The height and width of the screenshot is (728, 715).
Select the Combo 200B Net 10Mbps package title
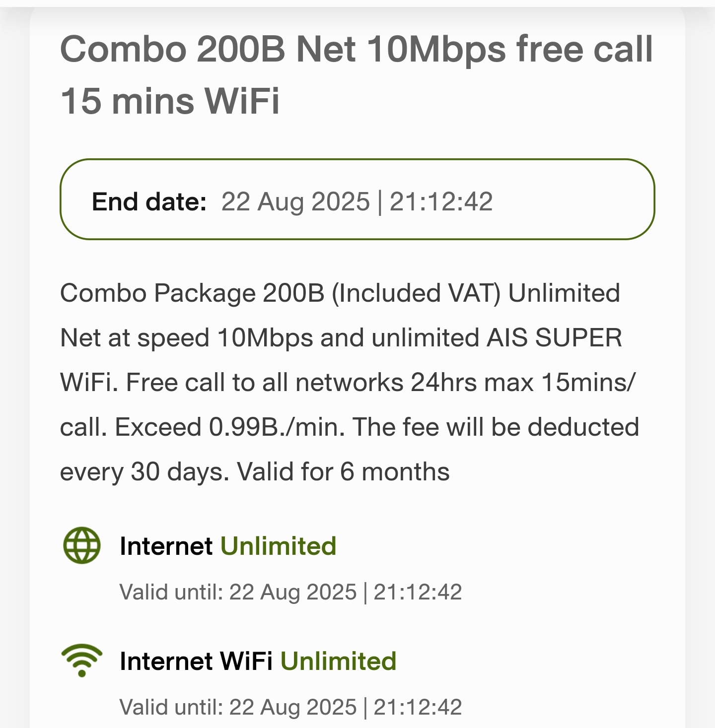pyautogui.click(x=357, y=74)
